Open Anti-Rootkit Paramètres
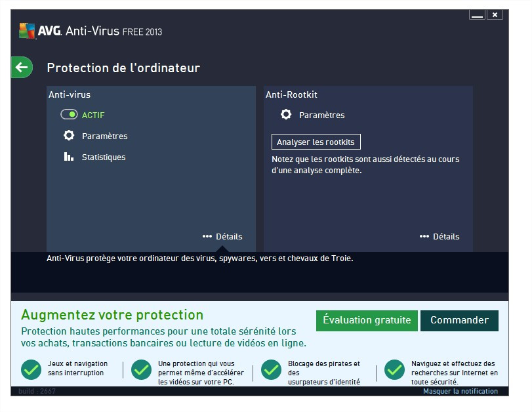 pyautogui.click(x=321, y=115)
